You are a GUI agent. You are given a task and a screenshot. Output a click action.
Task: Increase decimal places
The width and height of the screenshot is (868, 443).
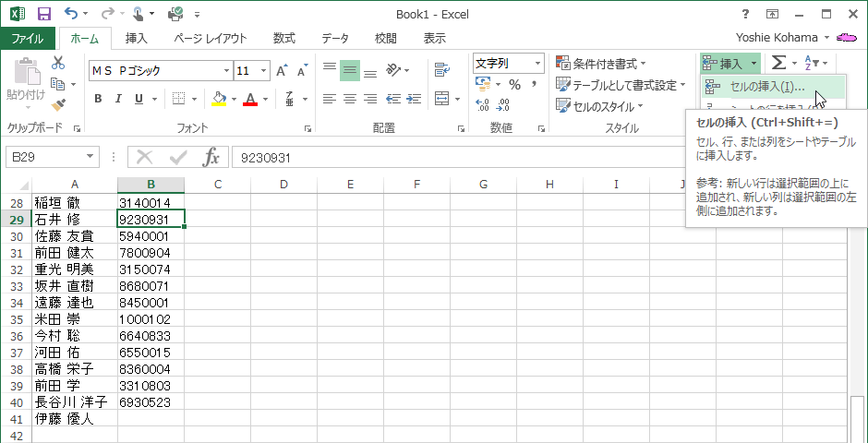point(483,105)
